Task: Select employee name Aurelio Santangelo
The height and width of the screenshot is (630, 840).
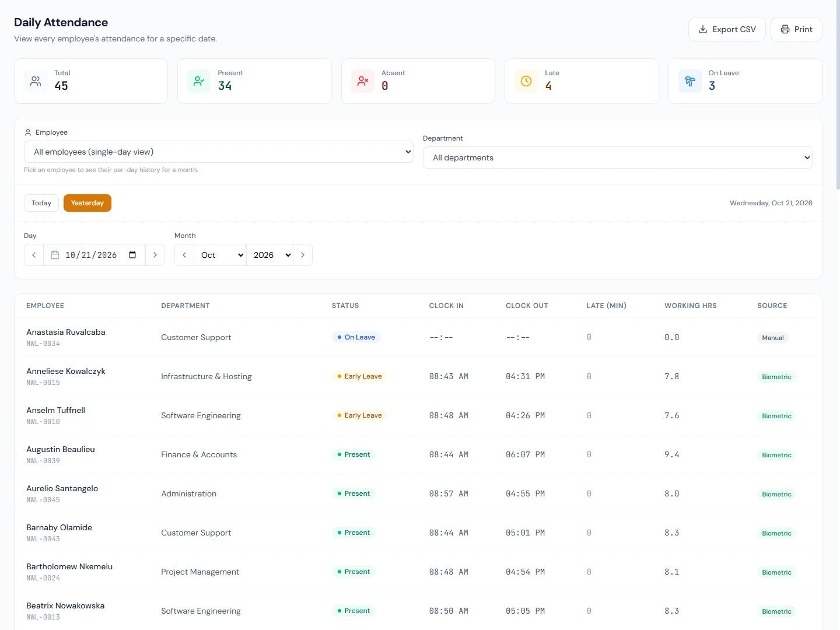Action: [x=62, y=488]
